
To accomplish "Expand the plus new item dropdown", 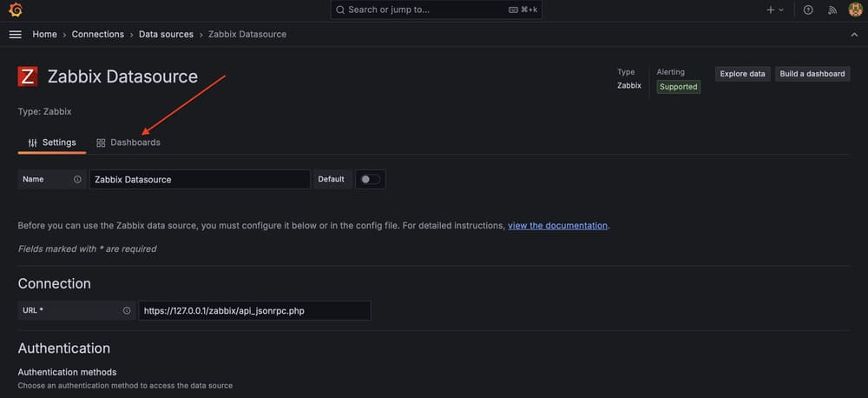I will 775,10.
